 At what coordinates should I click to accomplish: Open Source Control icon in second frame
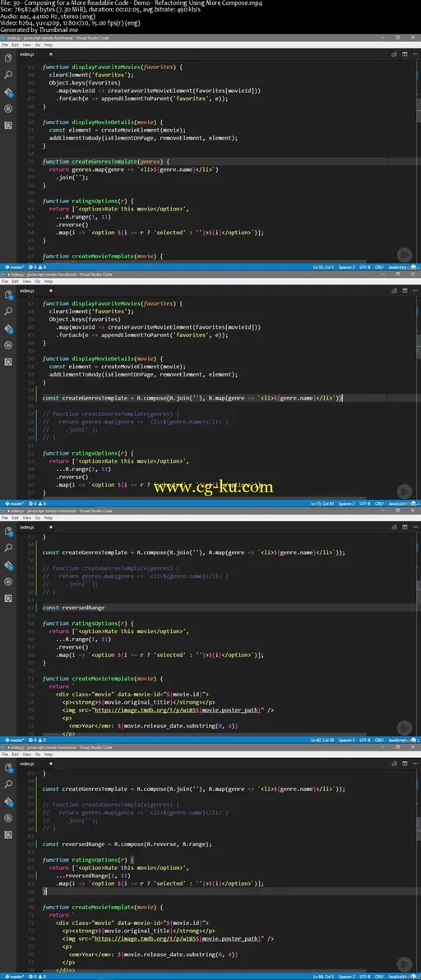[8, 328]
